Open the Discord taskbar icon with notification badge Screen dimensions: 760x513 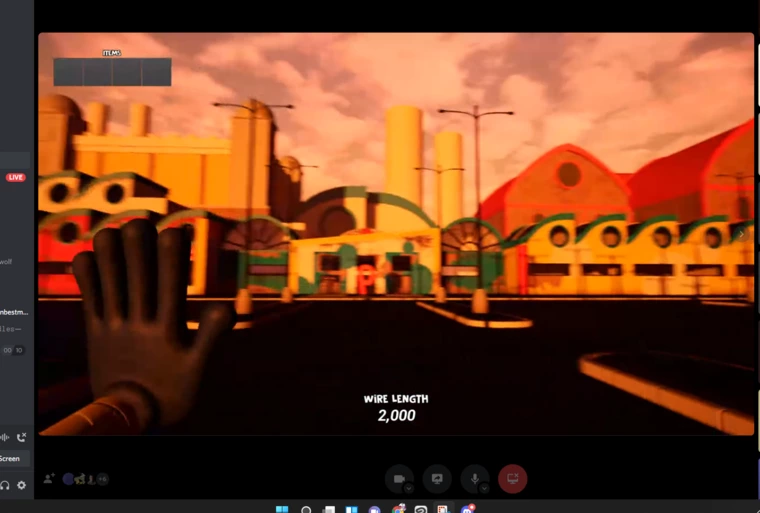click(468, 509)
